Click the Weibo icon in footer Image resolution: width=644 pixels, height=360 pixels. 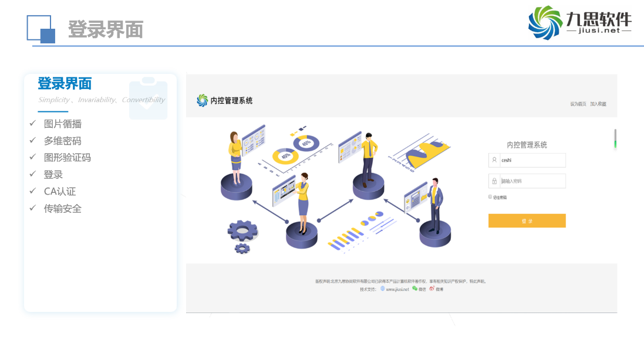pyautogui.click(x=431, y=288)
